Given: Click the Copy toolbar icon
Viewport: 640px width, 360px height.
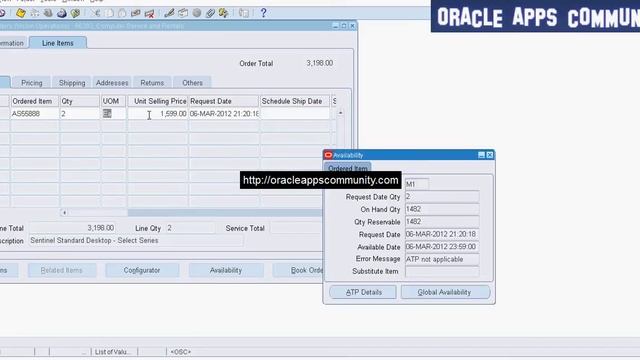Looking at the screenshot, I should pos(109,13).
